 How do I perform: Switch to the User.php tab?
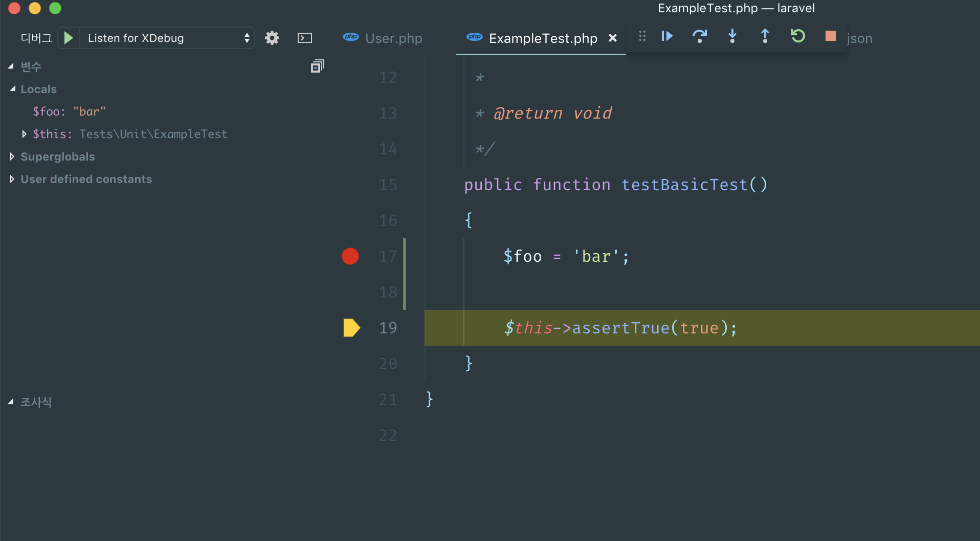pos(393,38)
